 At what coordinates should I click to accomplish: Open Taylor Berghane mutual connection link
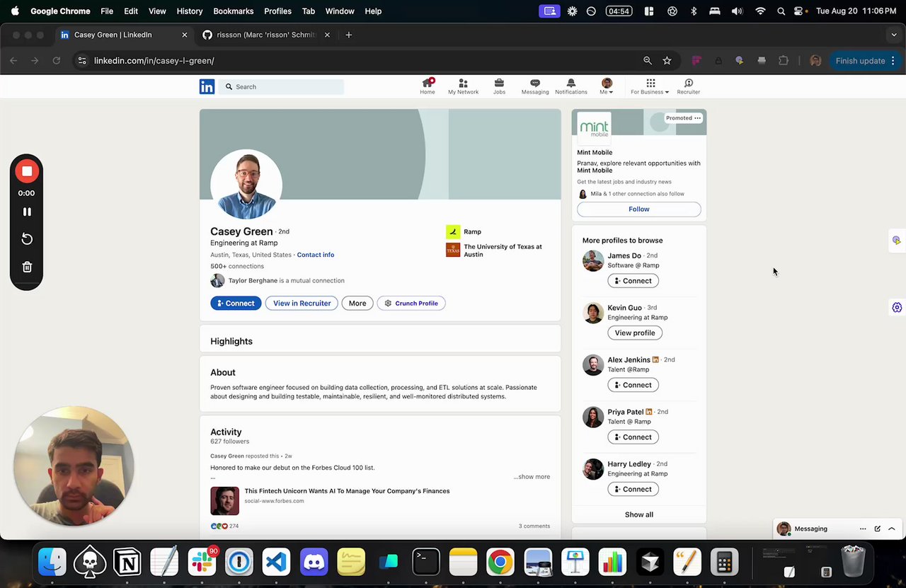coord(253,280)
